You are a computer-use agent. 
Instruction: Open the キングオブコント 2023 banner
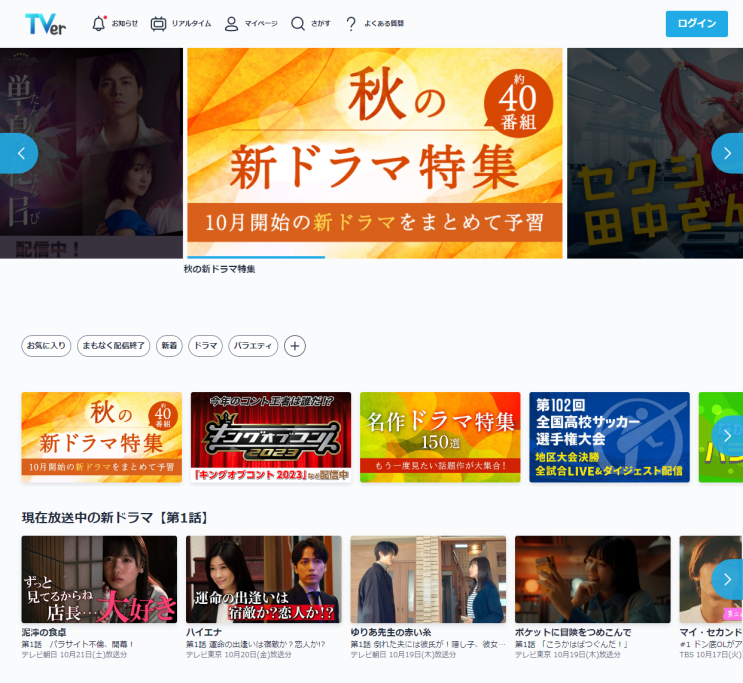pos(271,437)
